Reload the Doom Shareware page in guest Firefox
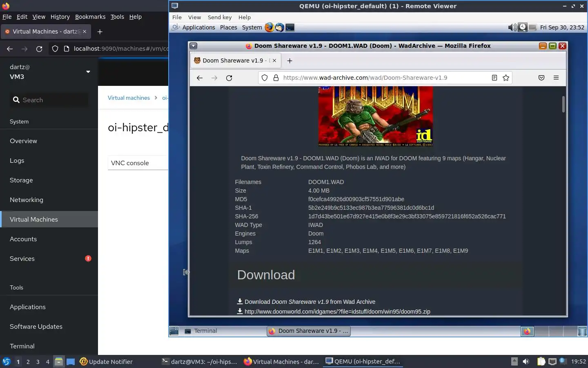Screen dimensions: 588x368 pyautogui.click(x=229, y=78)
